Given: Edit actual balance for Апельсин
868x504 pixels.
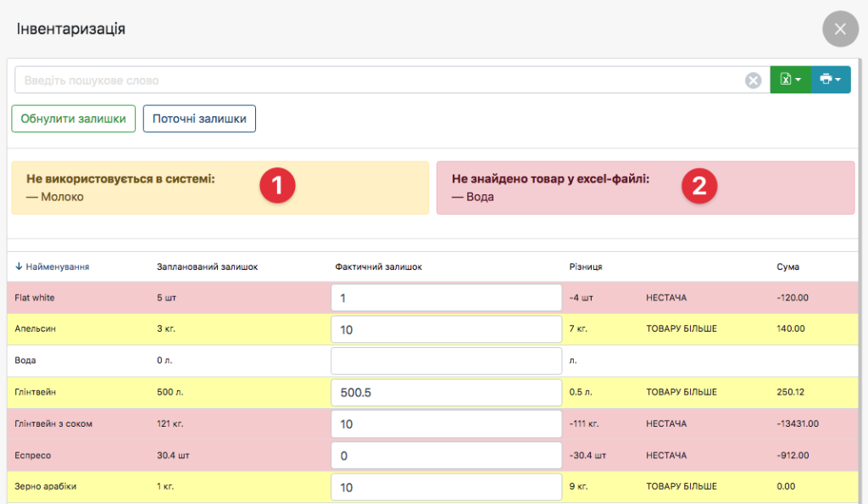Looking at the screenshot, I should pos(446,329).
